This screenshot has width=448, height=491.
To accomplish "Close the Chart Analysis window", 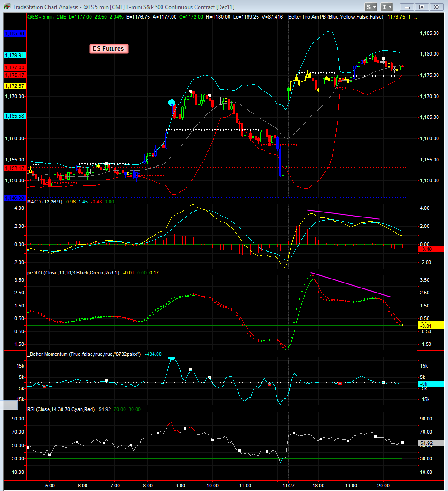I will pos(437,7).
